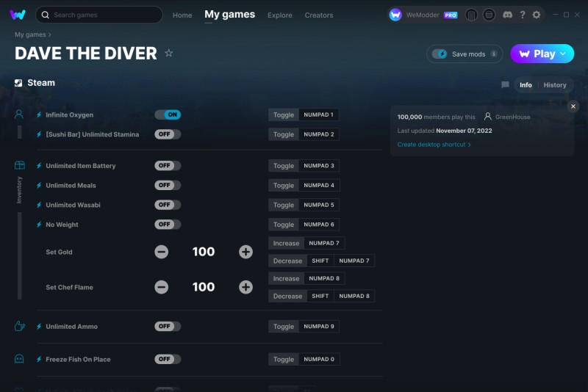The width and height of the screenshot is (588, 392).
Task: Click the GreenHouse creator user icon
Action: 487,117
